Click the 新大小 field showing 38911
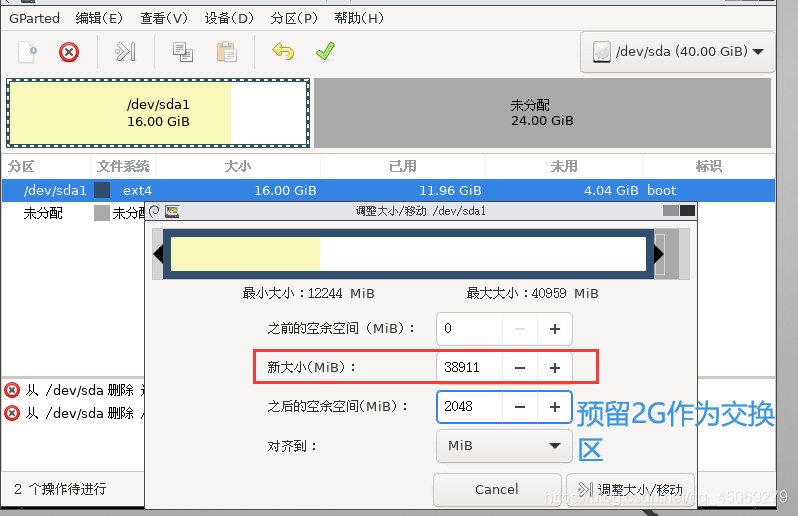798x516 pixels. [469, 367]
